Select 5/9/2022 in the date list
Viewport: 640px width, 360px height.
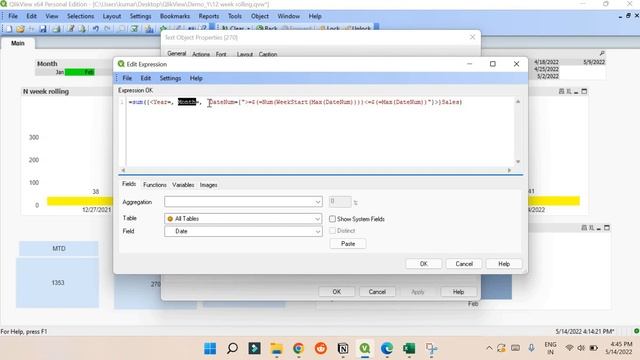(594, 62)
